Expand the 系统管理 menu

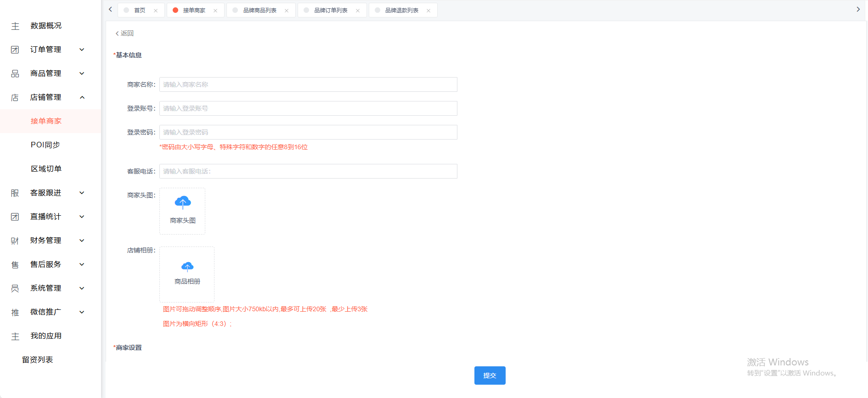click(82, 288)
